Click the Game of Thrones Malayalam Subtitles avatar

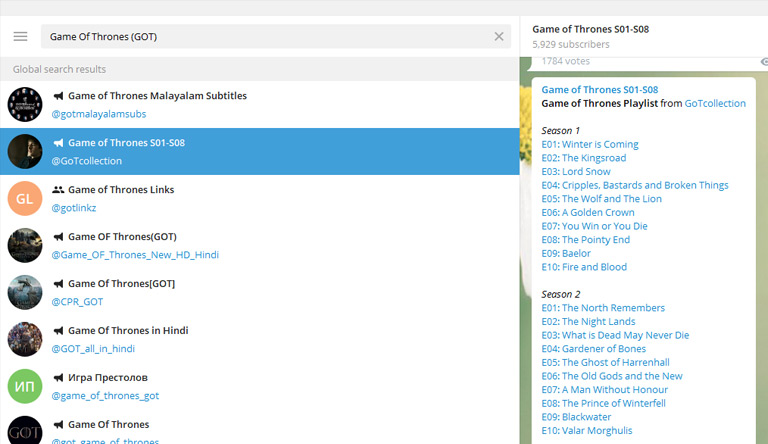pos(25,104)
